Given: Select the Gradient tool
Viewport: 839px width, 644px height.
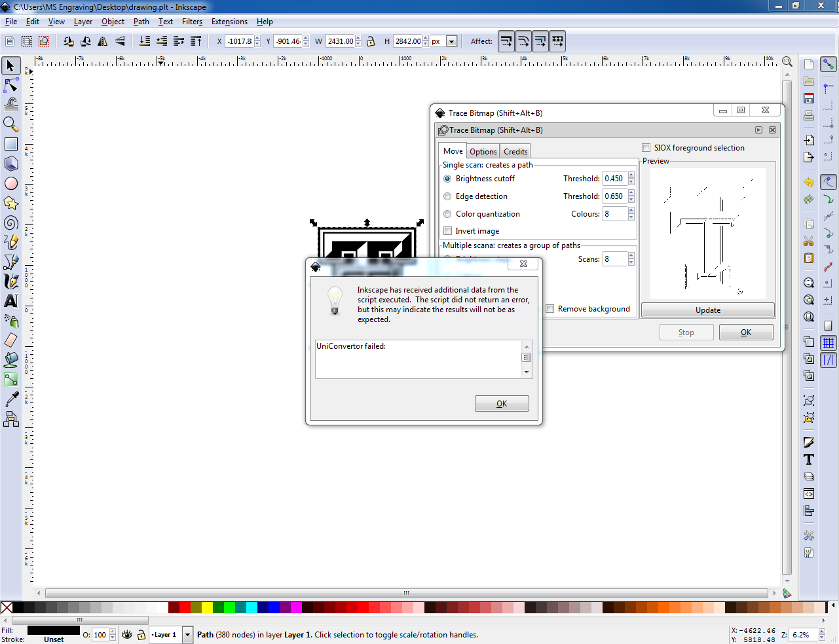Looking at the screenshot, I should pyautogui.click(x=10, y=380).
